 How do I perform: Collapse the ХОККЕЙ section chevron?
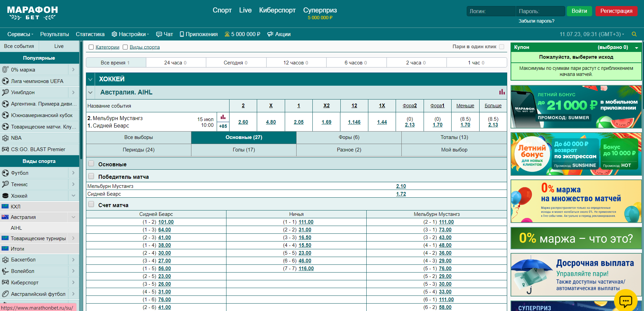[x=90, y=79]
